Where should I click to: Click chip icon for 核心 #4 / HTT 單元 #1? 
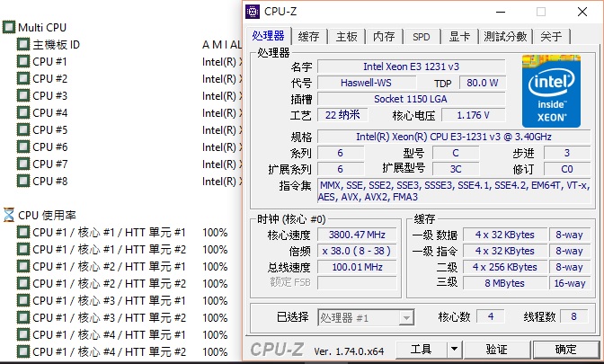(23, 334)
